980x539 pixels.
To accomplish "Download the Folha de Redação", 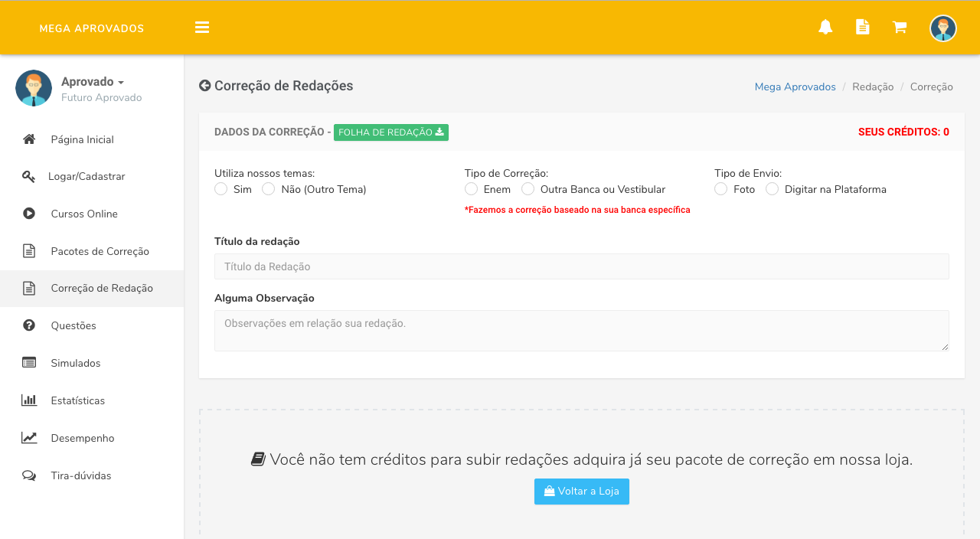I will point(391,132).
